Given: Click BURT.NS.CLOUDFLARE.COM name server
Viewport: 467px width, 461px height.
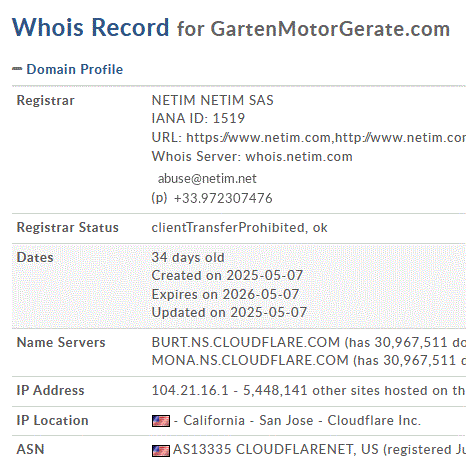Looking at the screenshot, I should click(x=246, y=343).
